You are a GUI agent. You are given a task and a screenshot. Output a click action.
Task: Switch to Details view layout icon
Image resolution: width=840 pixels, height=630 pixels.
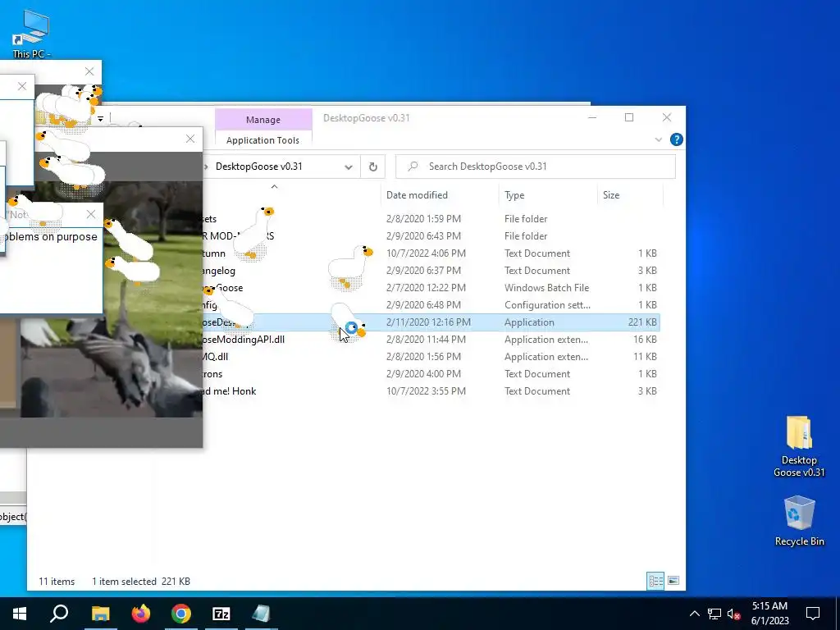[x=655, y=581]
